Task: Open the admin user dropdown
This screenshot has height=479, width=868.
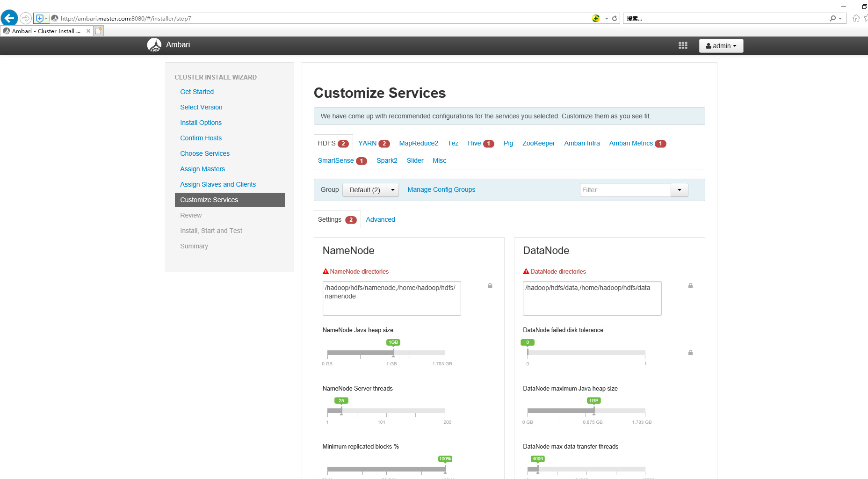Action: pos(721,46)
